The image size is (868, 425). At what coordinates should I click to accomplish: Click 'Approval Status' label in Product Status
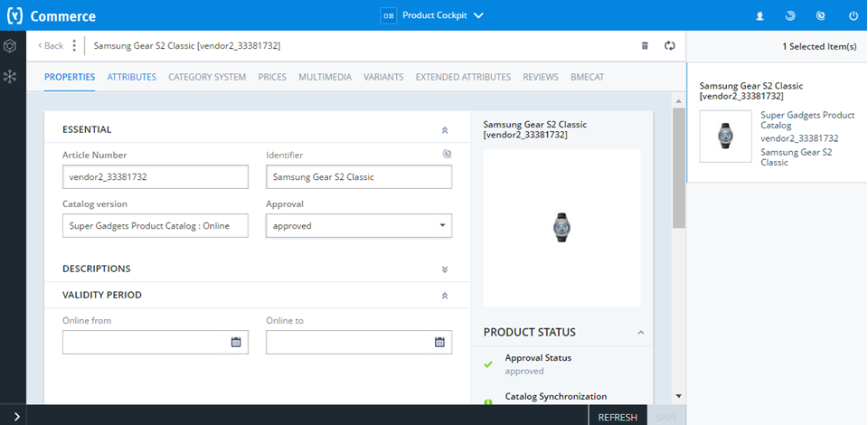[538, 358]
